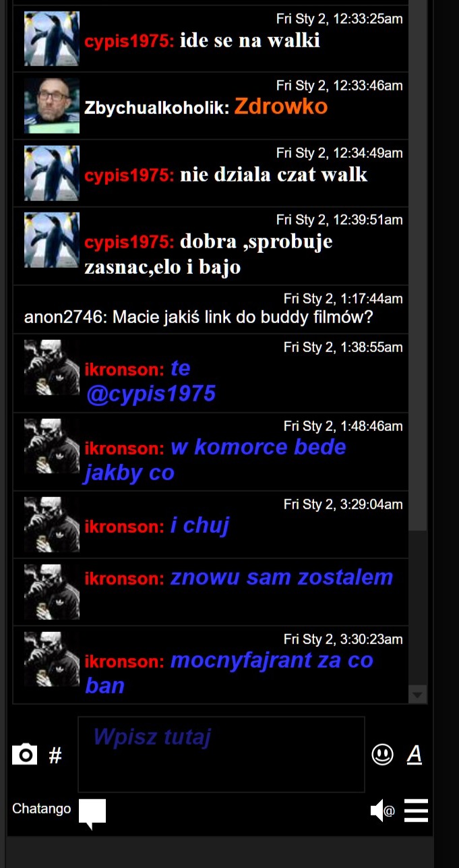Click cypis1975 name on 'nie dziala' message
Screen dimensions: 459x868
pyautogui.click(x=129, y=175)
